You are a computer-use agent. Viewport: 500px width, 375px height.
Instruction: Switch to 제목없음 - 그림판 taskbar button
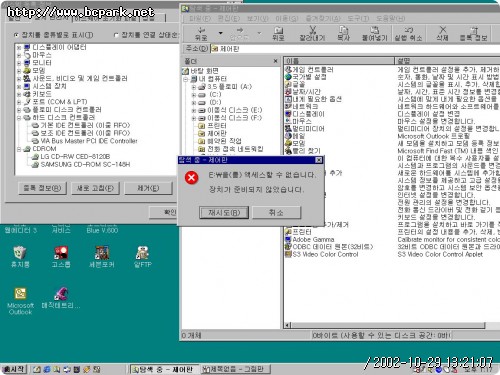(x=236, y=369)
